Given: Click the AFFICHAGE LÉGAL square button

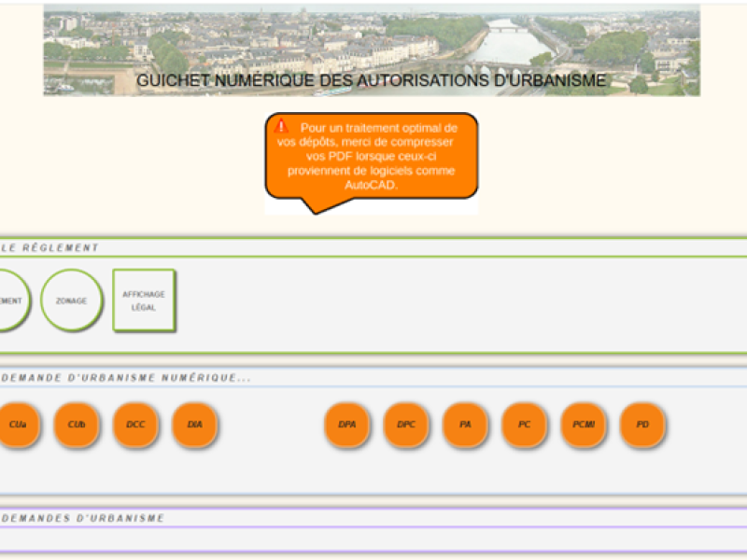Looking at the screenshot, I should tap(144, 301).
